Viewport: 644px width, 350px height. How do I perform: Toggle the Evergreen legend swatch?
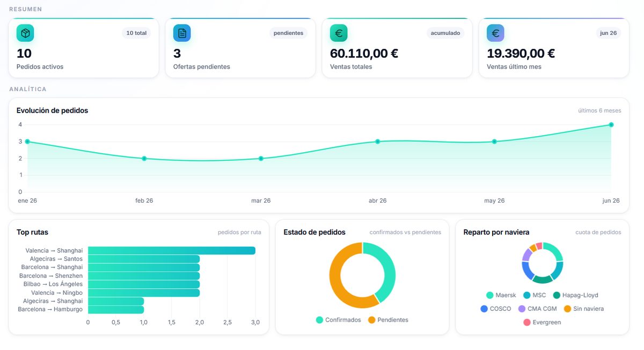527,323
